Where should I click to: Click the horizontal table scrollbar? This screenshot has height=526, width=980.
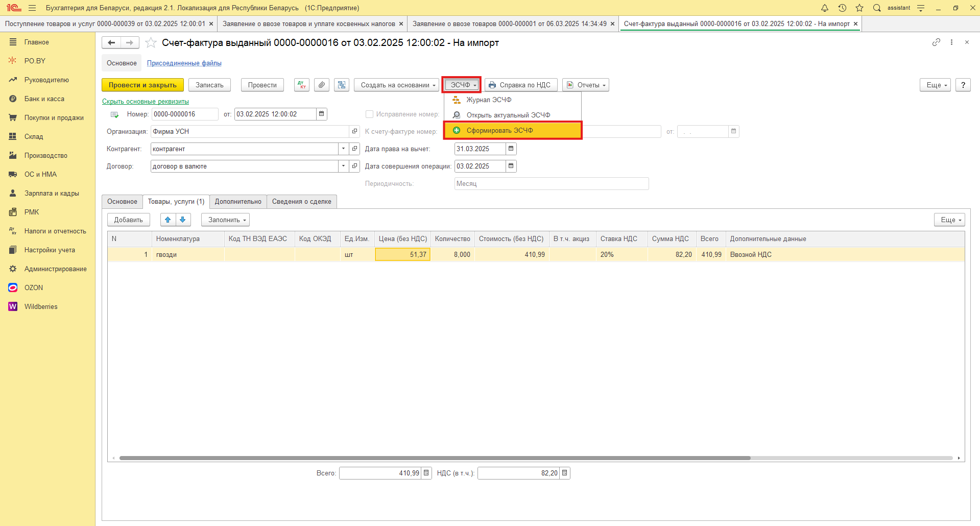(434, 458)
